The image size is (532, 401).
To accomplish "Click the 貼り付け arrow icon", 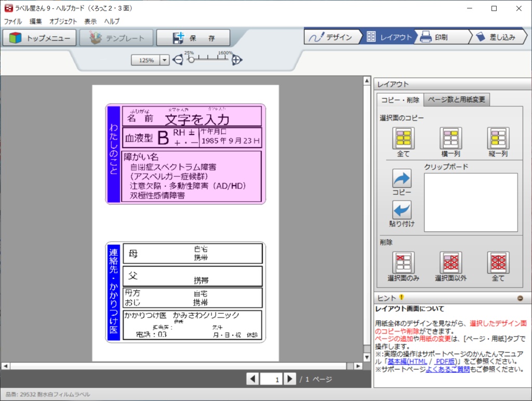I will [402, 210].
